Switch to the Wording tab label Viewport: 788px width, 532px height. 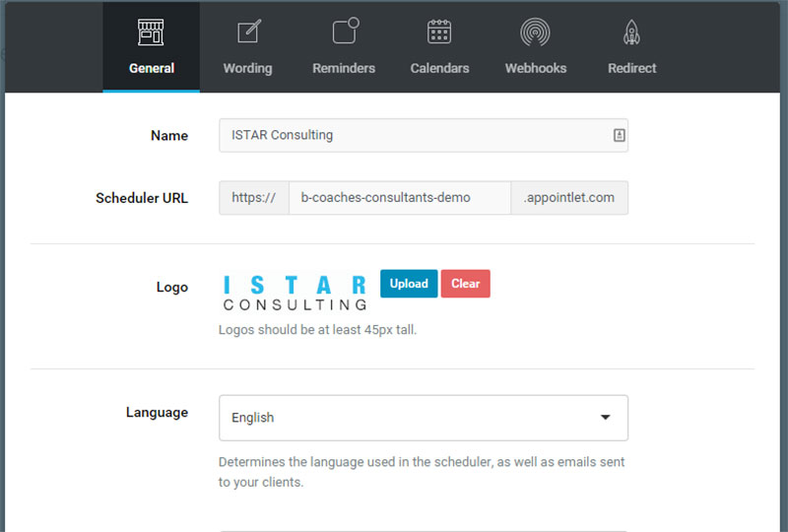248,68
